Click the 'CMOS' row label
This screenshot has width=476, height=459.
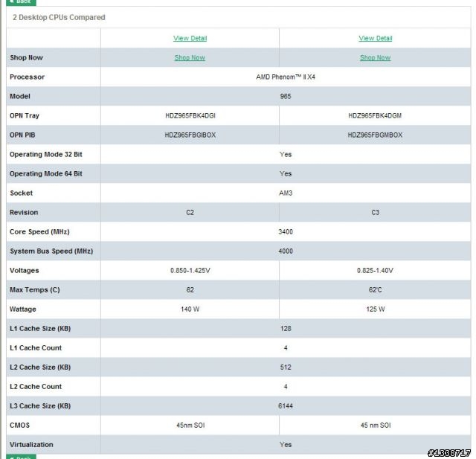[20, 426]
